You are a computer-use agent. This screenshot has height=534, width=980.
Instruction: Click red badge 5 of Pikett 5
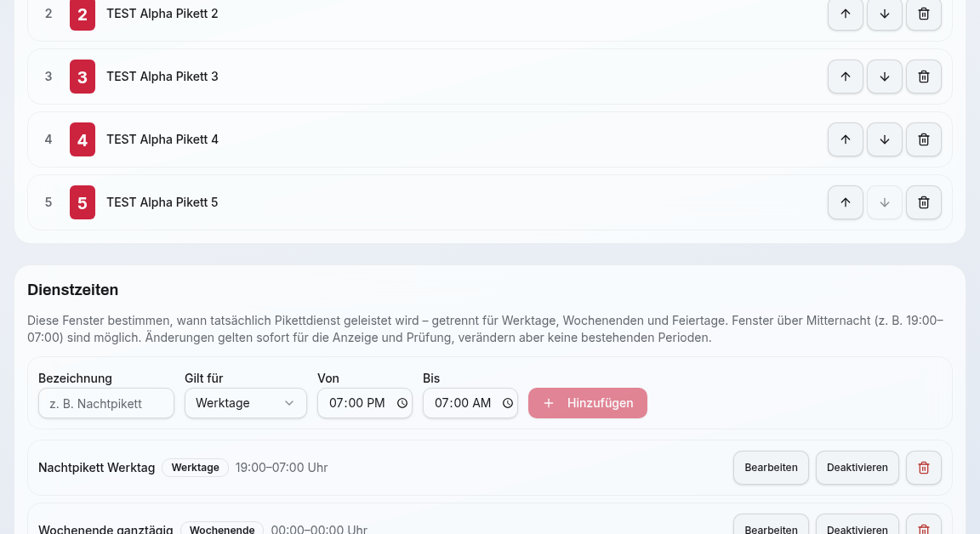pyautogui.click(x=83, y=203)
